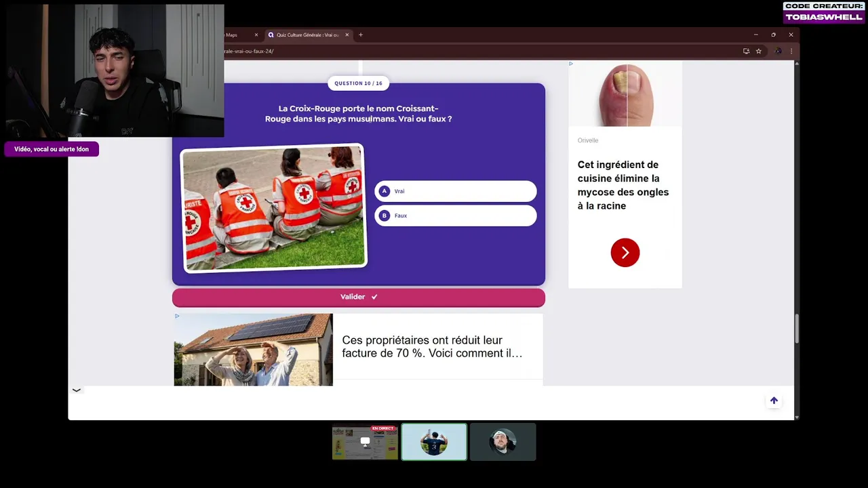Click the page vertical scrollbar thumb
Image resolution: width=868 pixels, height=488 pixels.
[x=797, y=329]
